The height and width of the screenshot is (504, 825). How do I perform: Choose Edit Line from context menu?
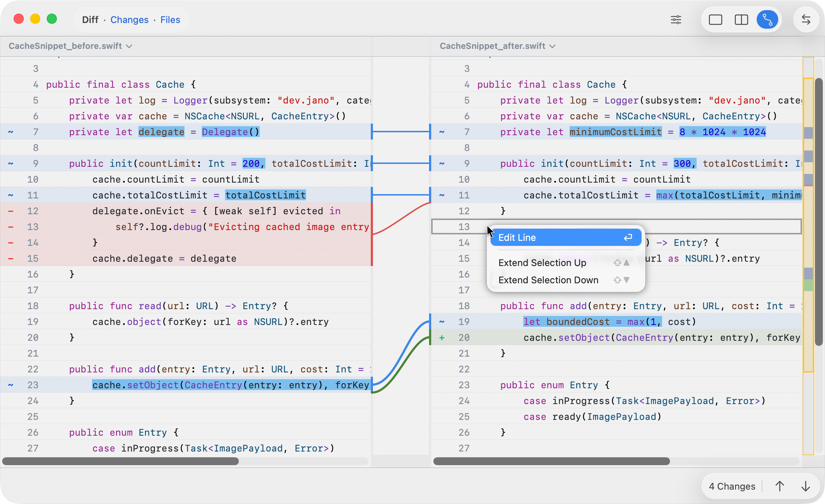(x=565, y=238)
